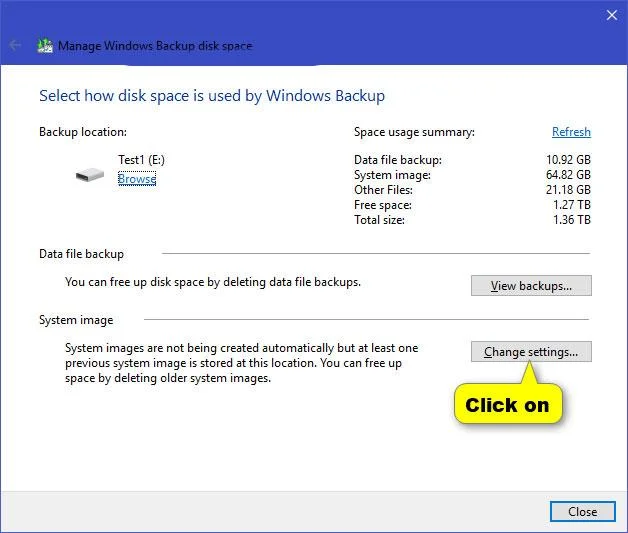Screen dimensions: 628x533
Task: Open the Browse link for backup location
Action: [x=137, y=179]
